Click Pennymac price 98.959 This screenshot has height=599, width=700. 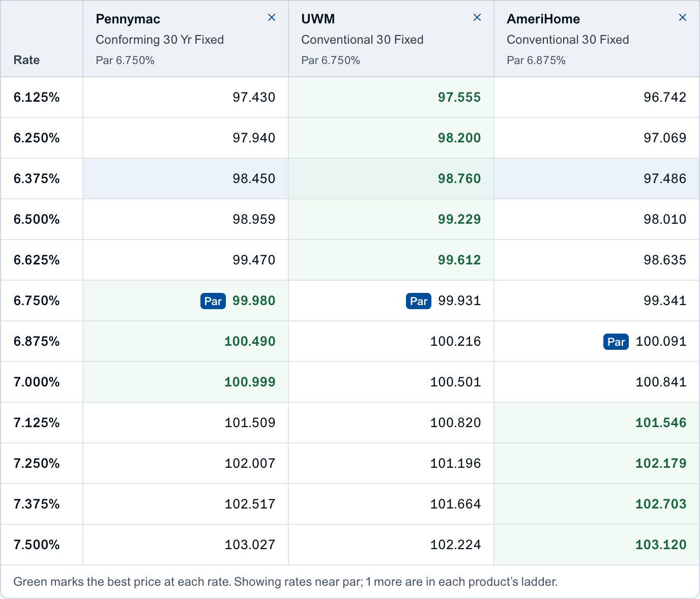point(254,219)
